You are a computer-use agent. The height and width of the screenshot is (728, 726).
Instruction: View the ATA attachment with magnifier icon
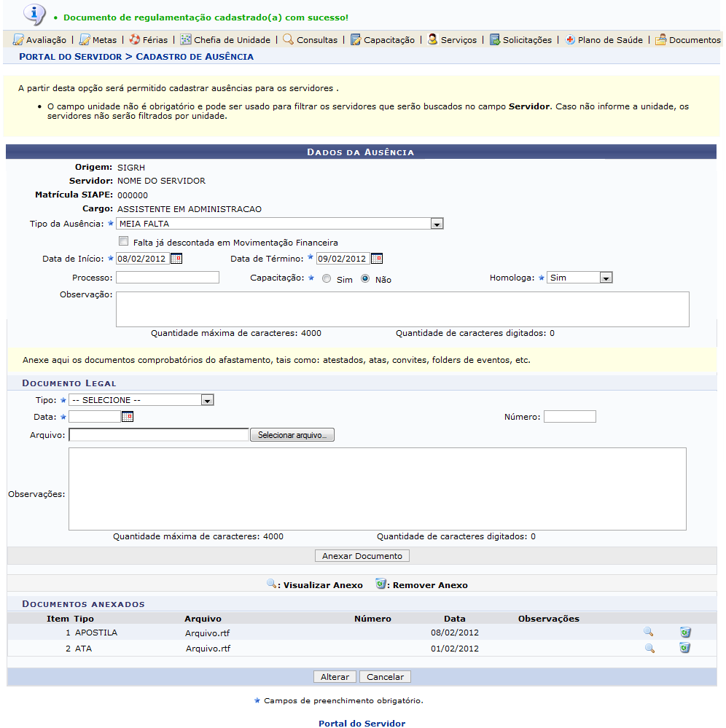pos(649,648)
